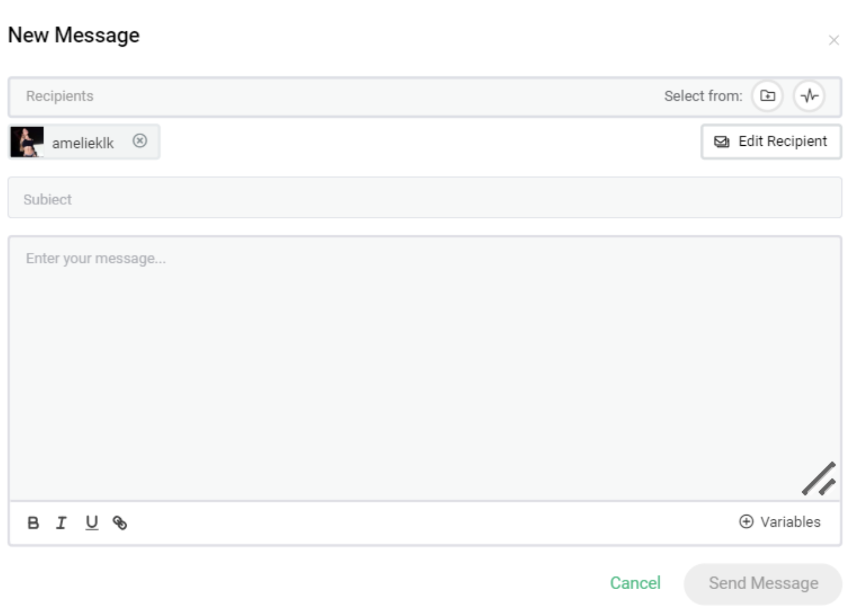Toggle underline formatting
852x616 pixels.
click(92, 522)
